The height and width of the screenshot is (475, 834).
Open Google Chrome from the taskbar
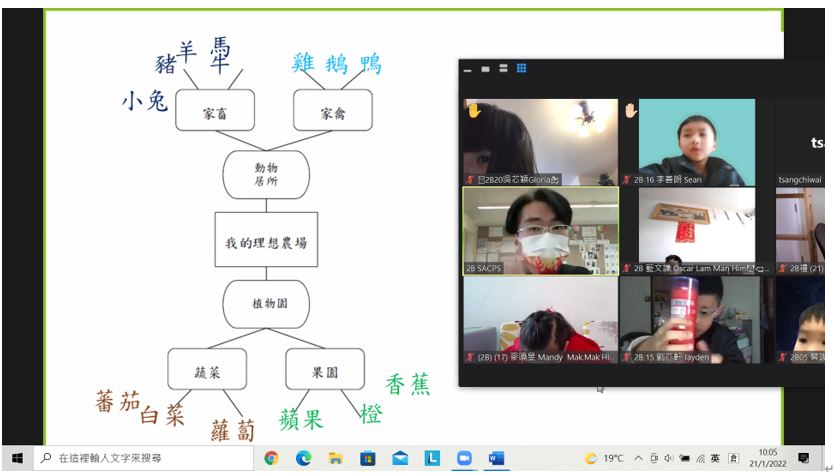point(271,458)
